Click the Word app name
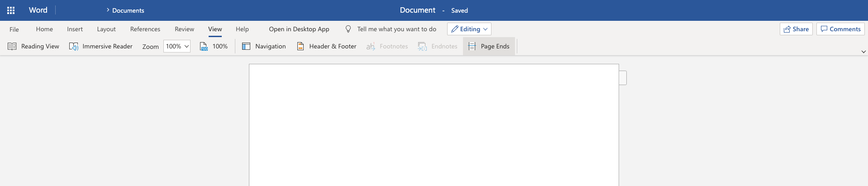The width and height of the screenshot is (868, 186). (38, 10)
